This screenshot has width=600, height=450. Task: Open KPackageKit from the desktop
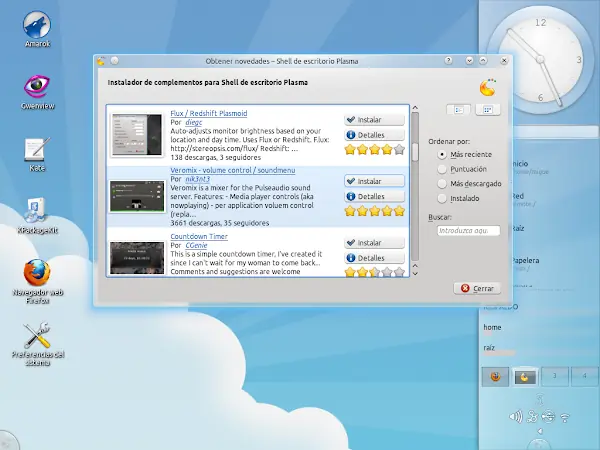tap(37, 215)
